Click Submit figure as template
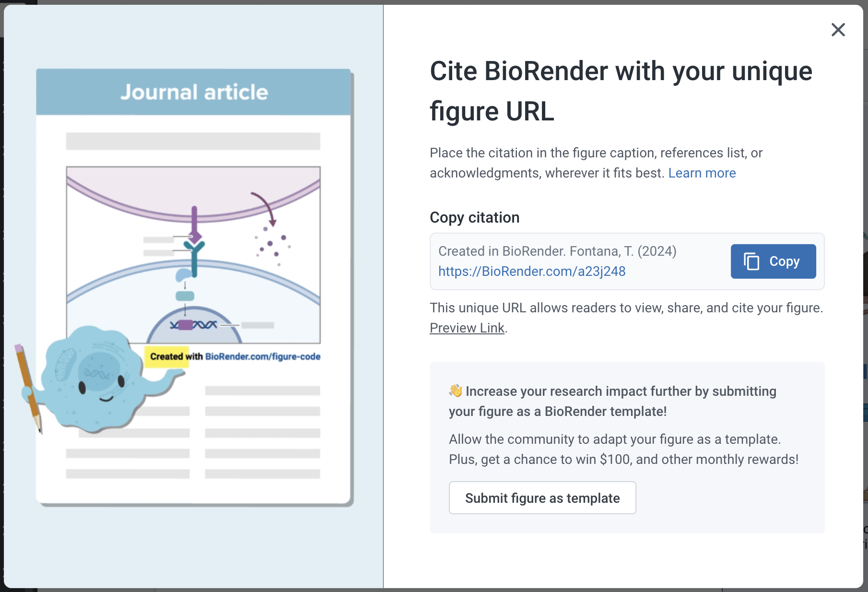 tap(542, 498)
